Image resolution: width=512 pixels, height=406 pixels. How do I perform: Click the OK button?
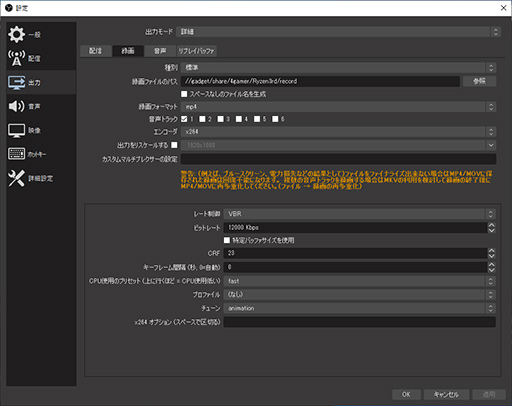pos(406,394)
